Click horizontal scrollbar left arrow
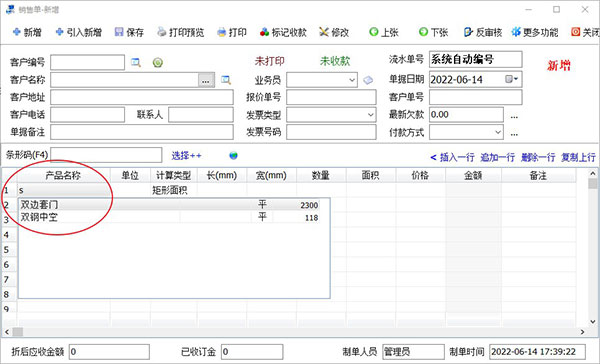The image size is (600, 364). point(7,332)
